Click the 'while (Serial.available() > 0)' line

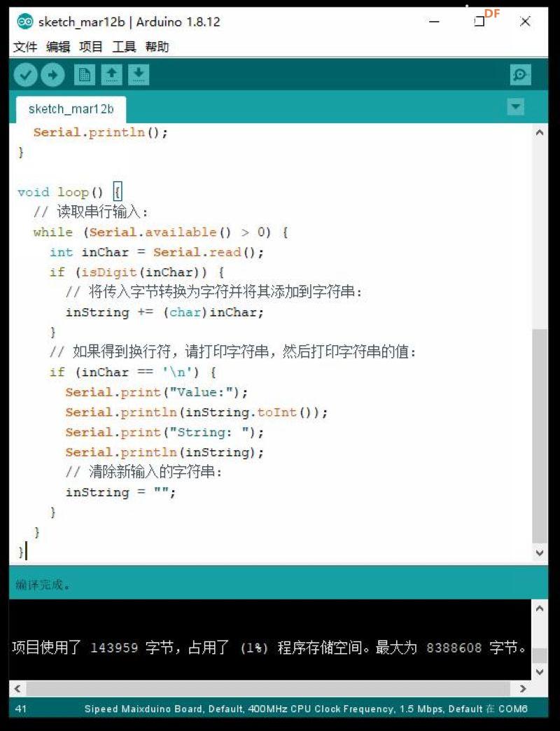tap(161, 232)
